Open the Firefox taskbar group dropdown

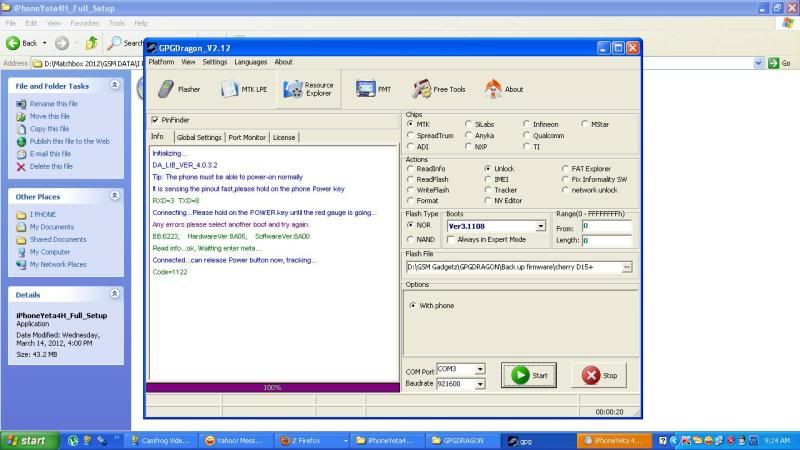tap(345, 441)
